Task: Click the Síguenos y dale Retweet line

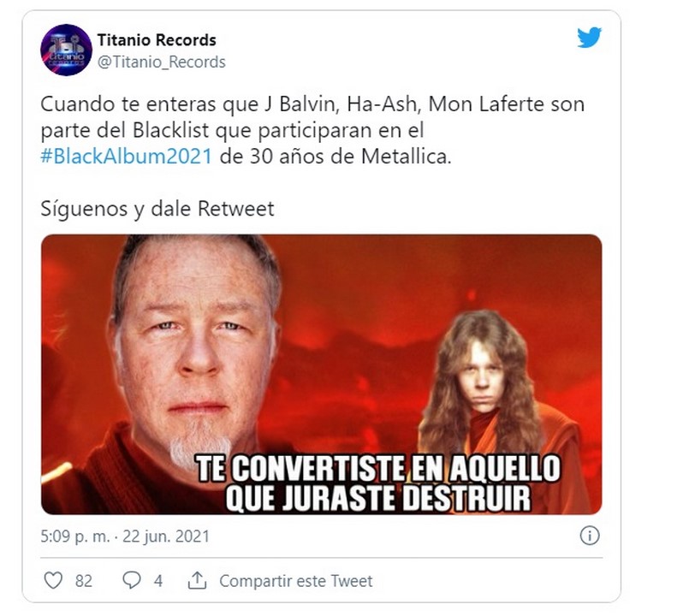Action: point(157,209)
